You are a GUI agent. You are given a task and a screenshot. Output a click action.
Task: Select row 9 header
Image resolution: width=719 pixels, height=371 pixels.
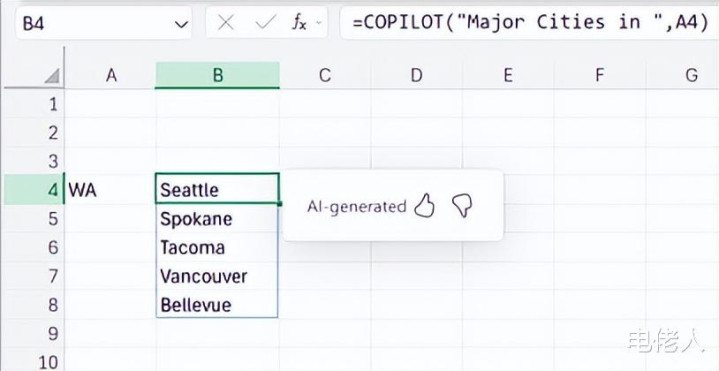33,333
